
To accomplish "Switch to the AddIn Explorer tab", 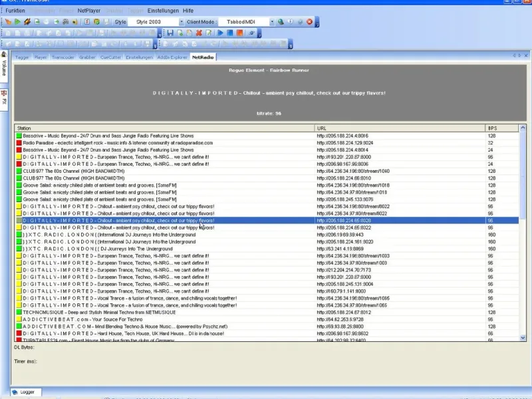I will point(172,57).
